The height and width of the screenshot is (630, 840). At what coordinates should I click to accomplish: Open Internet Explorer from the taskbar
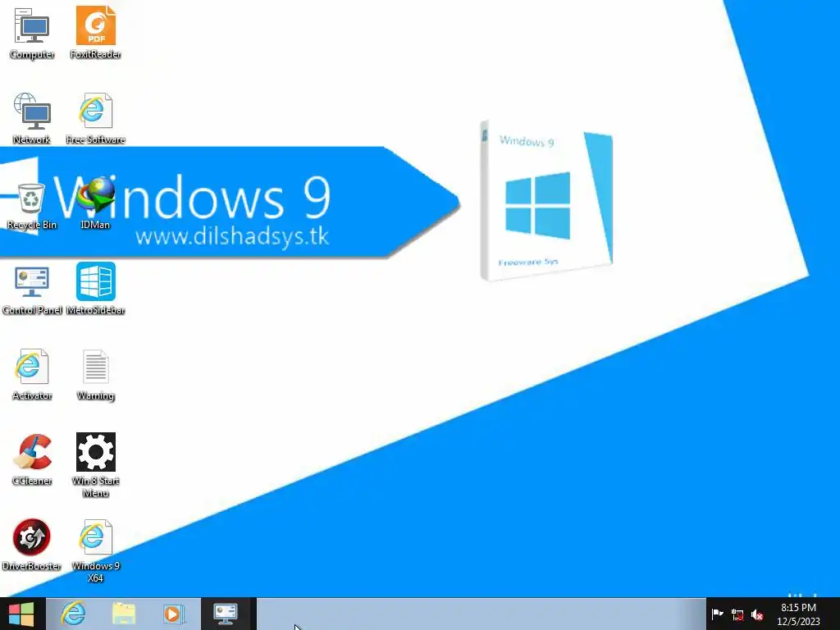(72, 614)
